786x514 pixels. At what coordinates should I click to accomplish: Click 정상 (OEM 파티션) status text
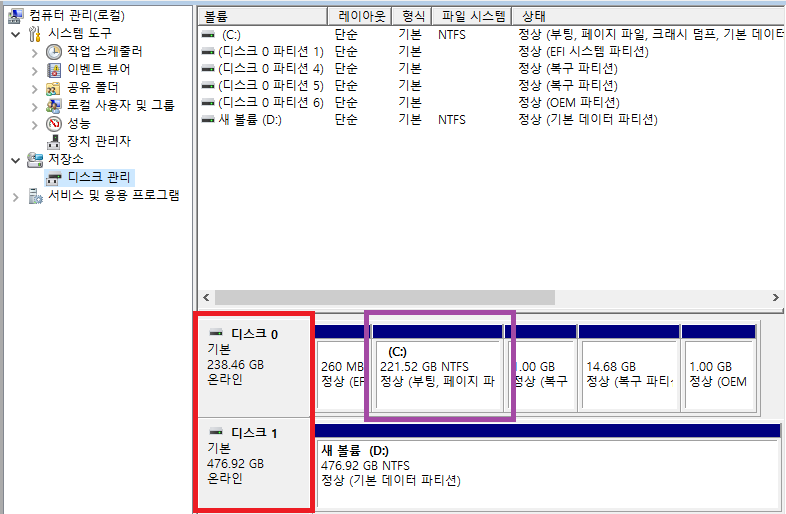[x=569, y=103]
